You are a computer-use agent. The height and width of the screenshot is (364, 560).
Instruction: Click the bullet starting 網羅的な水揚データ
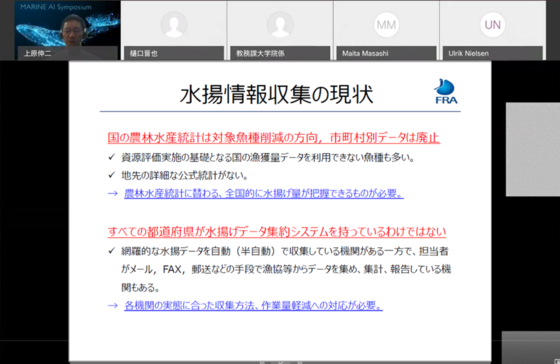click(x=286, y=269)
